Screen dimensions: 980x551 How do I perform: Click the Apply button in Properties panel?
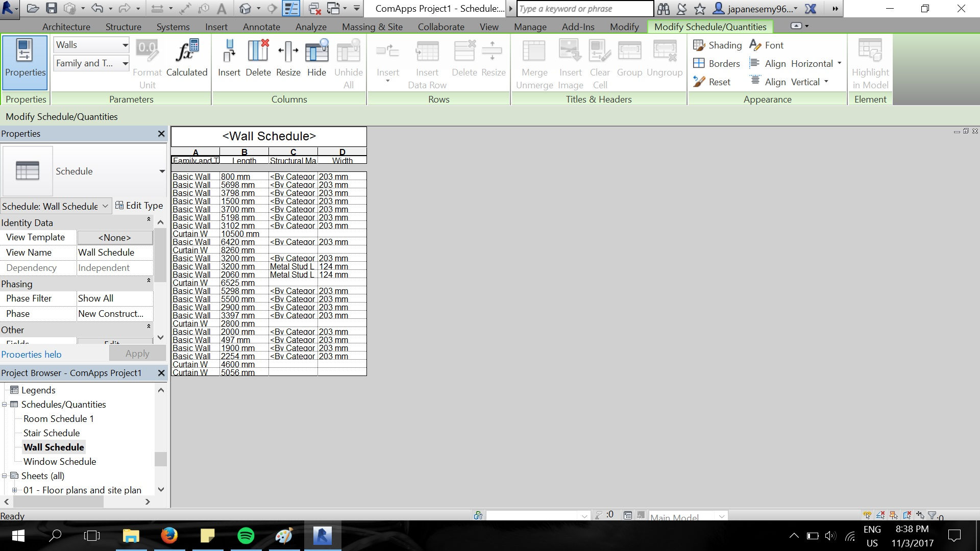tap(137, 354)
